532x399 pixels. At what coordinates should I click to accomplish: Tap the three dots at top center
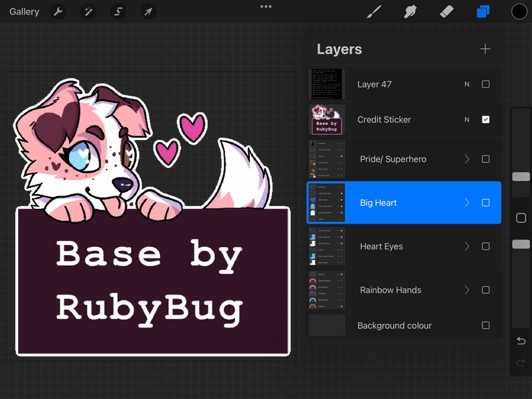(x=266, y=7)
